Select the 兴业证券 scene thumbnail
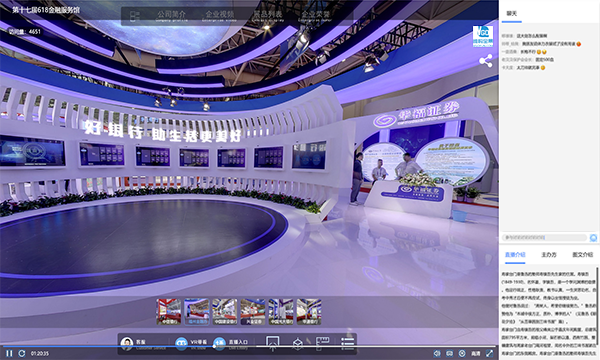The width and height of the screenshot is (600, 360). coord(253,312)
